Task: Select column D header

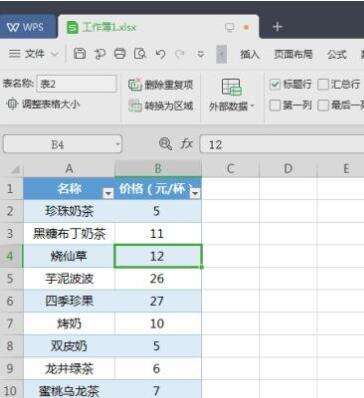Action: point(288,169)
